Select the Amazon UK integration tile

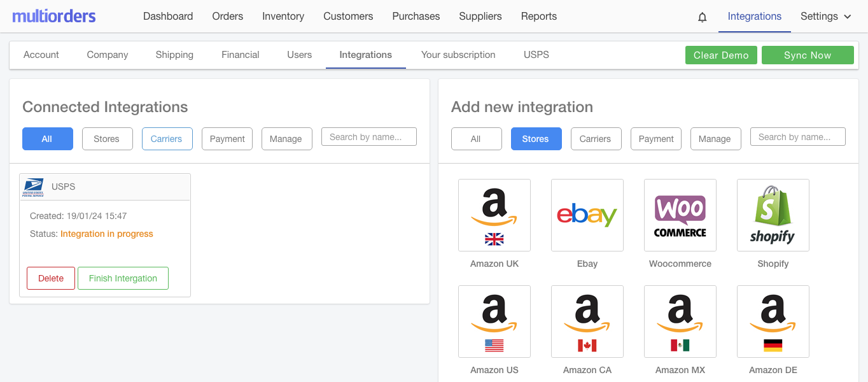[x=494, y=215]
